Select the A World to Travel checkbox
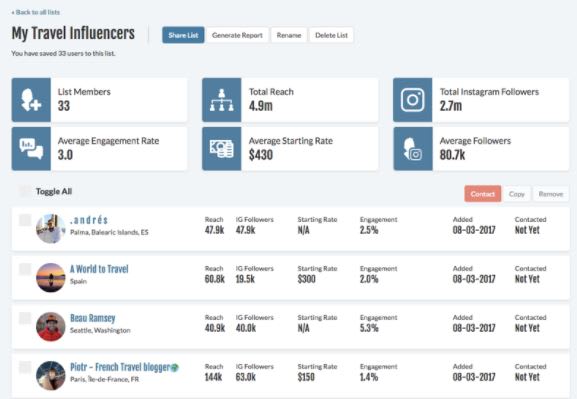577x399 pixels. pyautogui.click(x=25, y=269)
